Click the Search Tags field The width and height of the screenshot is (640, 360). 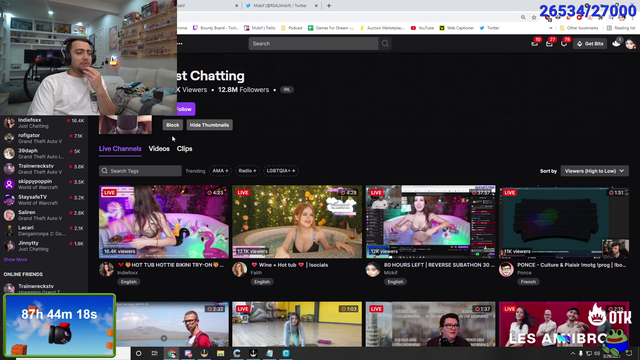pyautogui.click(x=140, y=171)
